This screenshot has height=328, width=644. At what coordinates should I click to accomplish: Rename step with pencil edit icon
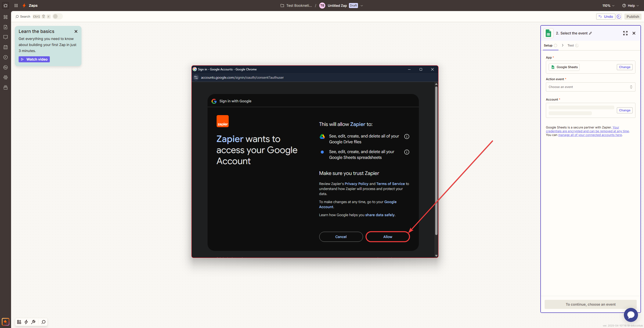tap(590, 33)
